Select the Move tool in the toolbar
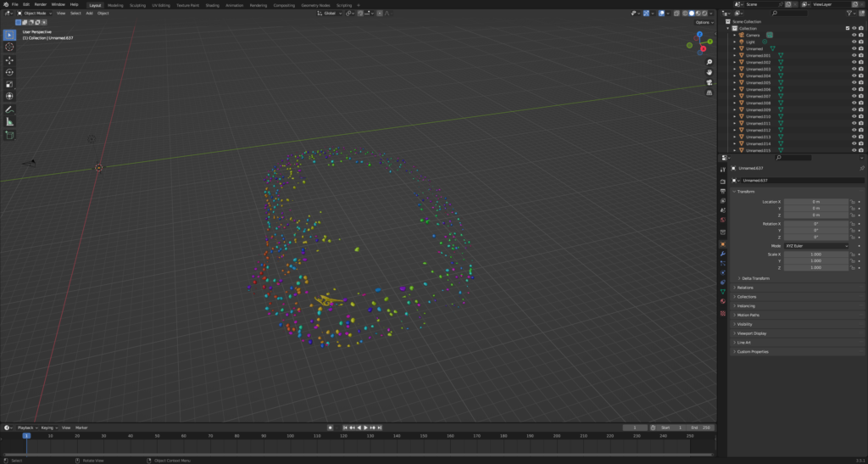This screenshot has width=868, height=464. point(9,60)
